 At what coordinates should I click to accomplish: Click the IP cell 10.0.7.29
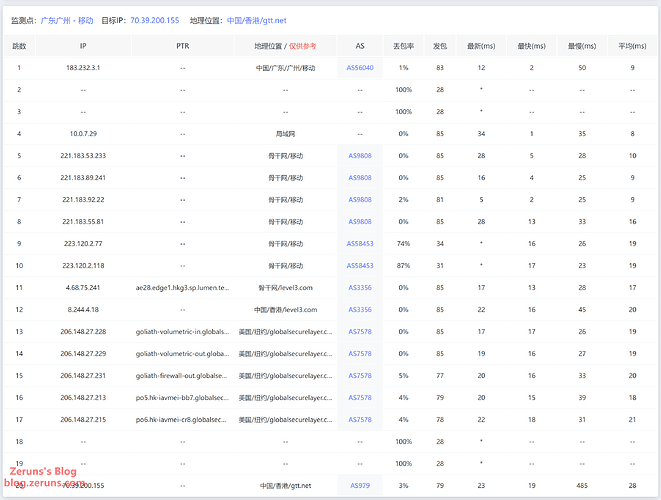(x=83, y=133)
